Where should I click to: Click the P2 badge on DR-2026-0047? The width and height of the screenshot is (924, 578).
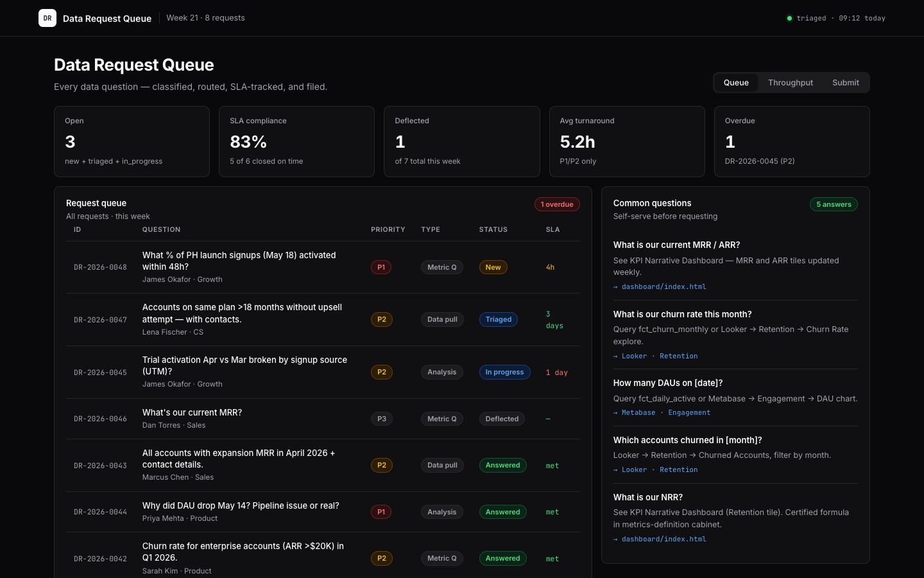pos(382,319)
